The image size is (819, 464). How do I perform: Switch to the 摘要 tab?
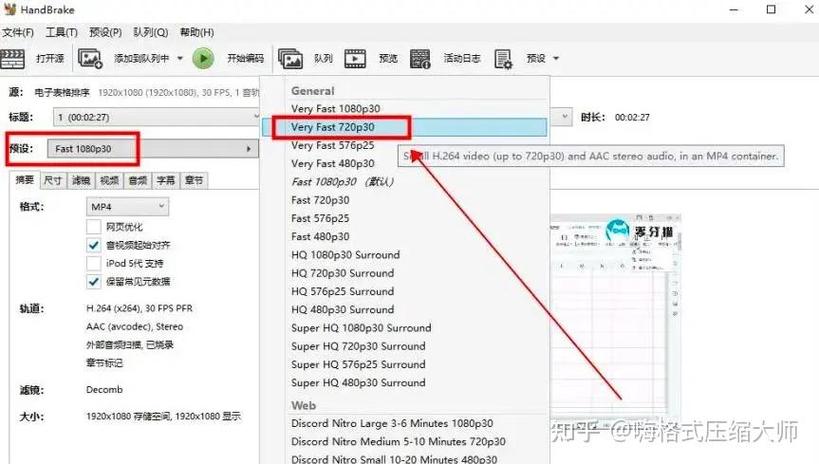[25, 180]
